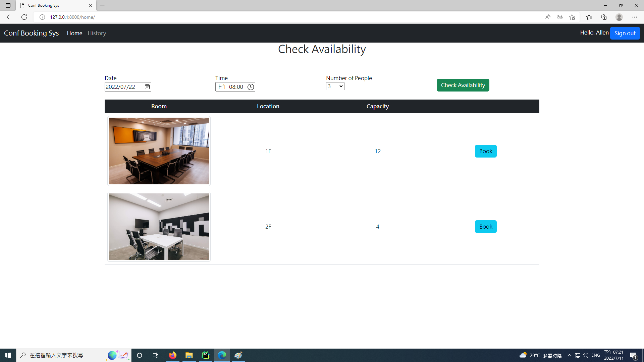The height and width of the screenshot is (362, 644).
Task: Click the Conf Booking Sys logo
Action: pos(31,33)
